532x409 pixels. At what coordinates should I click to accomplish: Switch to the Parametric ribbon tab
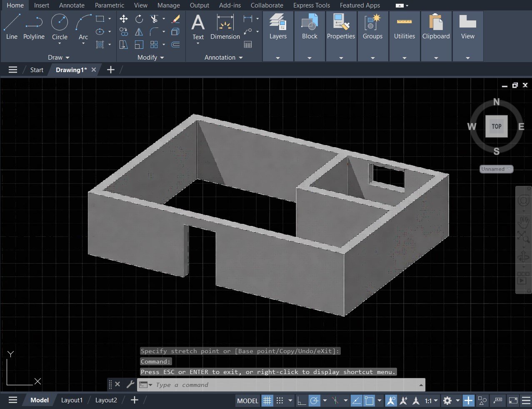pos(110,5)
